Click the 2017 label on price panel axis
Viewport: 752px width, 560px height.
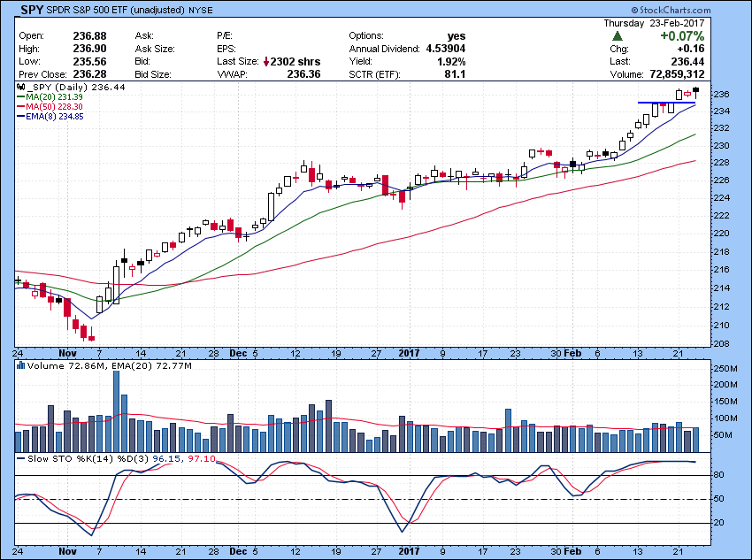[409, 353]
